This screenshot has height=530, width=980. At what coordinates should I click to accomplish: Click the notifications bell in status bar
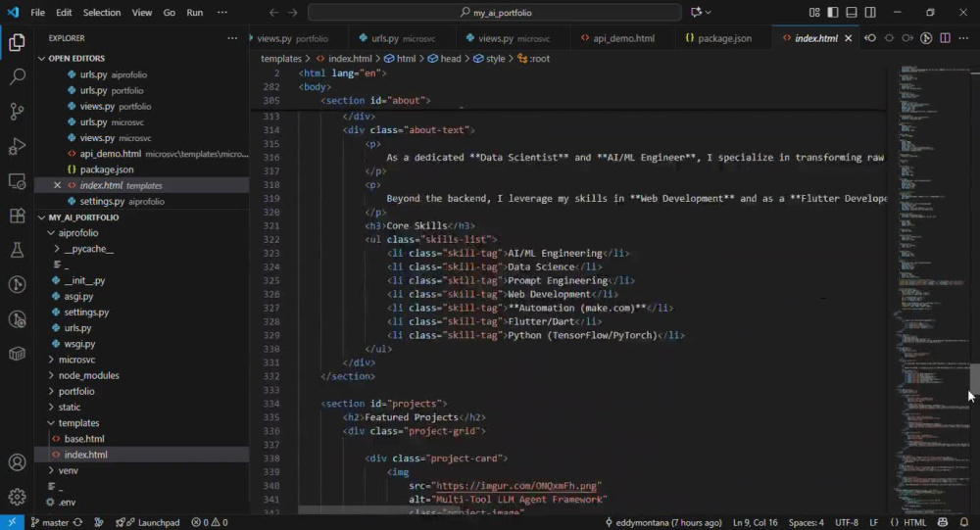964,522
